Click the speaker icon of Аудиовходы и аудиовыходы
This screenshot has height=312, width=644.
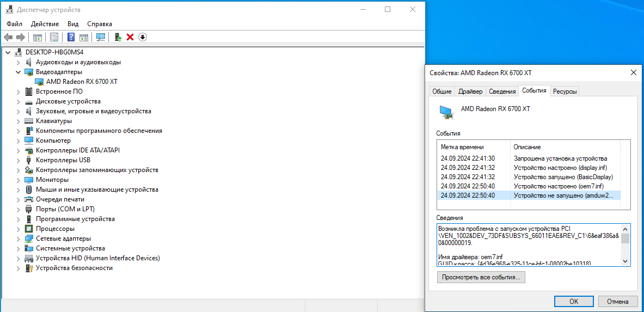[x=29, y=62]
